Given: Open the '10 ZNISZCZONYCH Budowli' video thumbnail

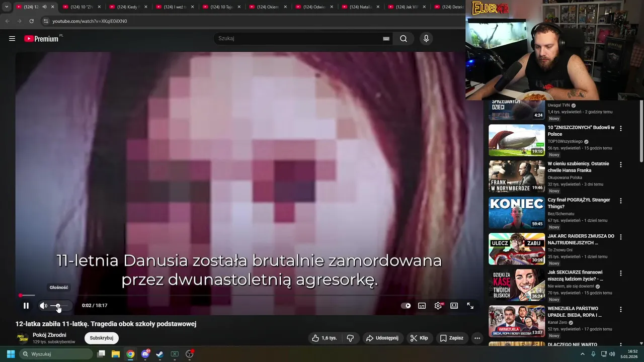Looking at the screenshot, I should pyautogui.click(x=517, y=140).
